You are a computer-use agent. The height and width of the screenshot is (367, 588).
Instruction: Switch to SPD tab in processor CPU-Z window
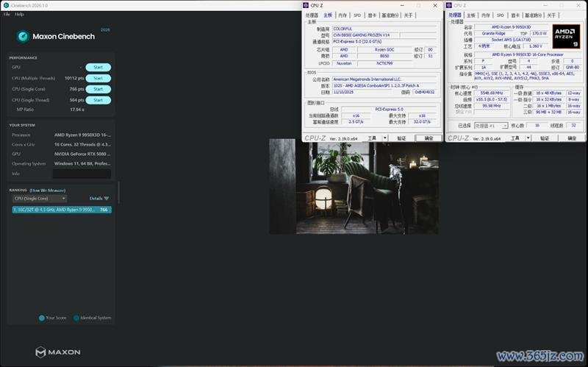(x=501, y=15)
